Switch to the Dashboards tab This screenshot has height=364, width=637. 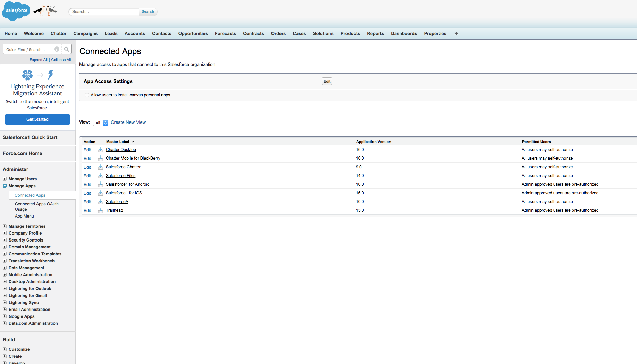coord(404,34)
